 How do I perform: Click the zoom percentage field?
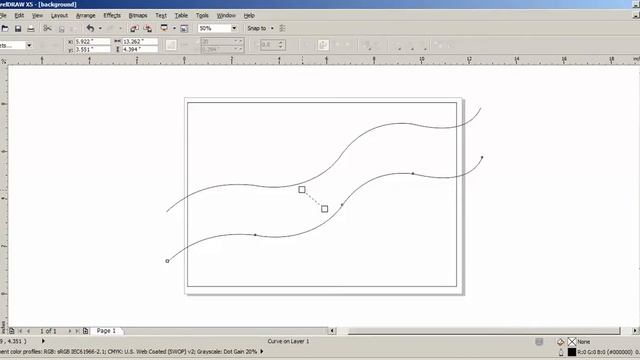214,28
